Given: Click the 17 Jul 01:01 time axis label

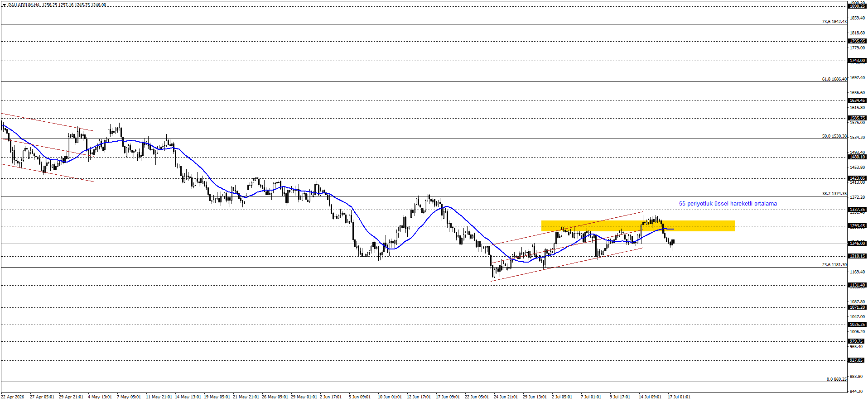Looking at the screenshot, I should tap(679, 397).
